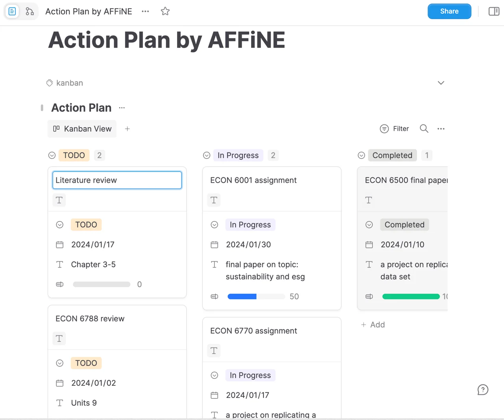Click text type icon under ECON 6788 review
The width and height of the screenshot is (504, 420).
pyautogui.click(x=59, y=338)
